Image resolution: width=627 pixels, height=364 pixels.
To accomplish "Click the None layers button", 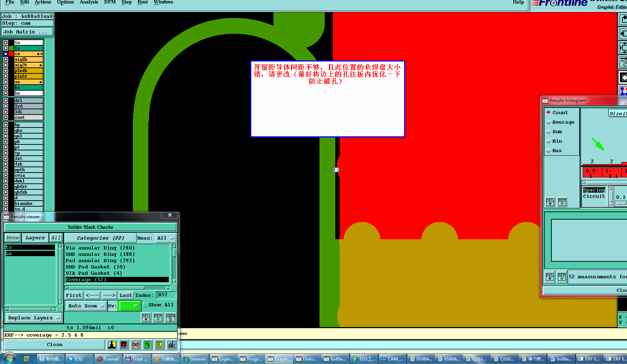I will (x=12, y=238).
